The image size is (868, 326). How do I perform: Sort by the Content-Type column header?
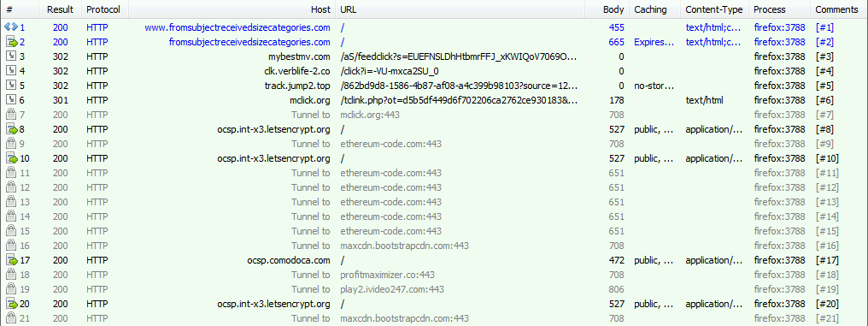[x=714, y=9]
